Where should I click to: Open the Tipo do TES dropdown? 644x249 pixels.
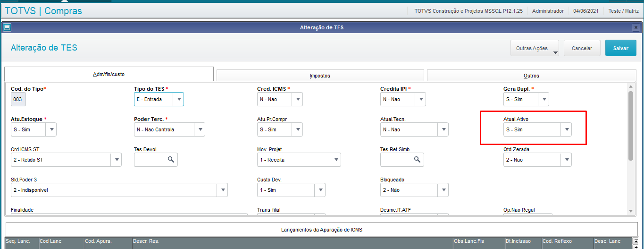[178, 99]
